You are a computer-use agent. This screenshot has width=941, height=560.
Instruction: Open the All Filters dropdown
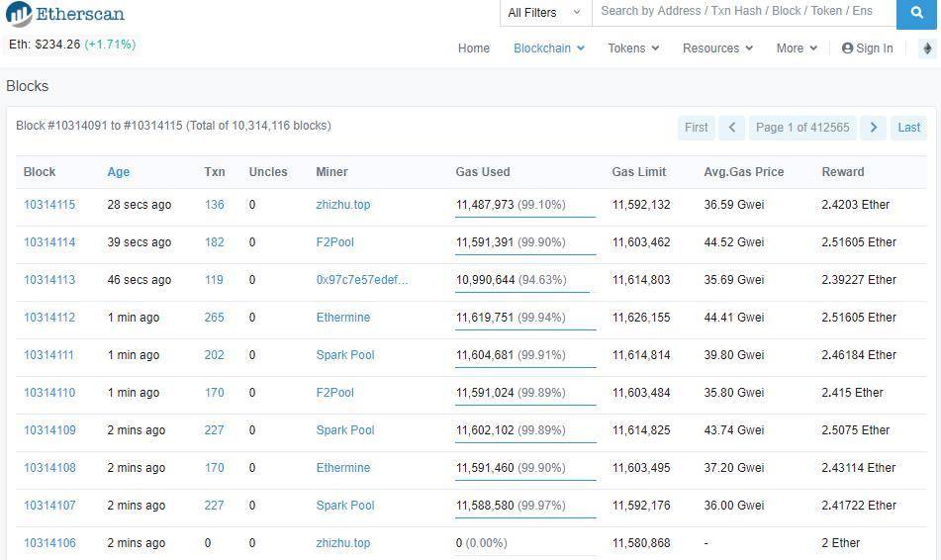545,13
